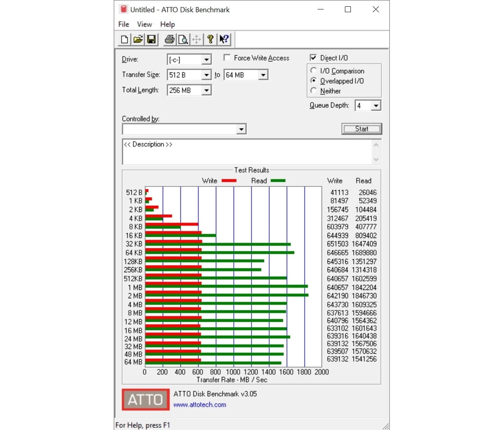Click the Test Results group title
The height and width of the screenshot is (430, 504).
tap(252, 170)
